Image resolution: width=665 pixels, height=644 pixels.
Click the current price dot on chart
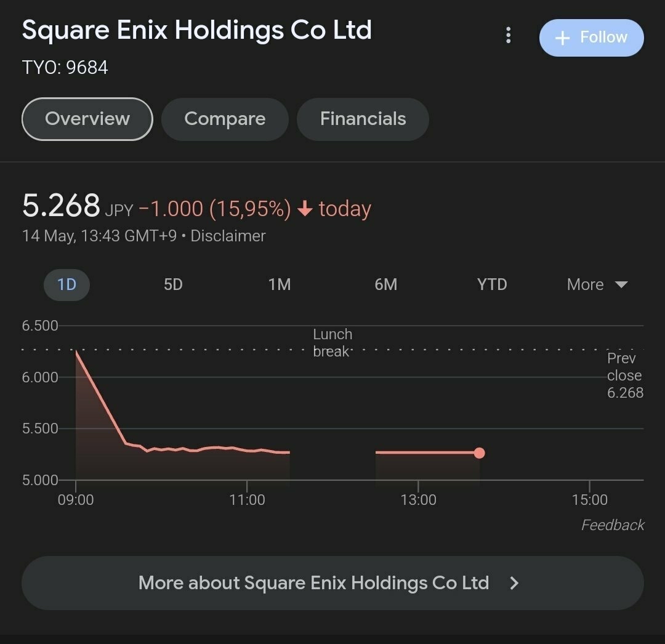tap(479, 453)
